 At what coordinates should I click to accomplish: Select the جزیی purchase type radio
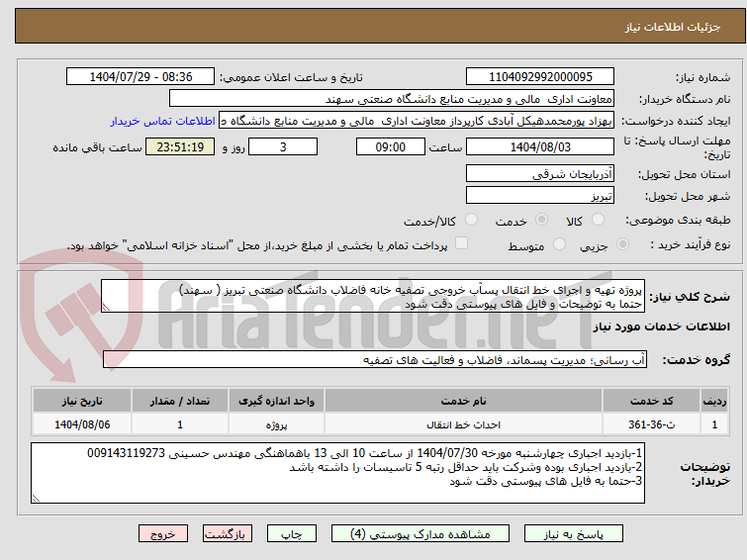622,244
